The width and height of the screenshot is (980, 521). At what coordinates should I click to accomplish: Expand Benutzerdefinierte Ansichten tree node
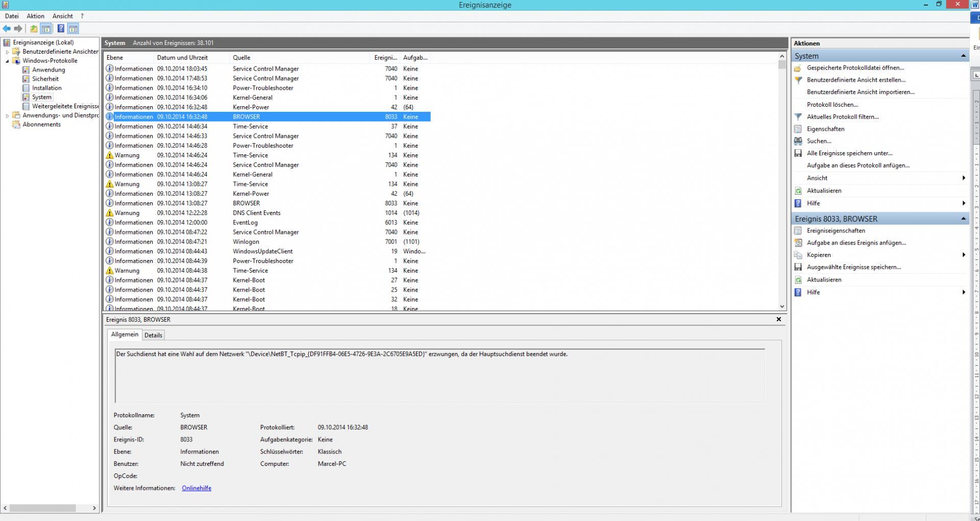click(7, 52)
